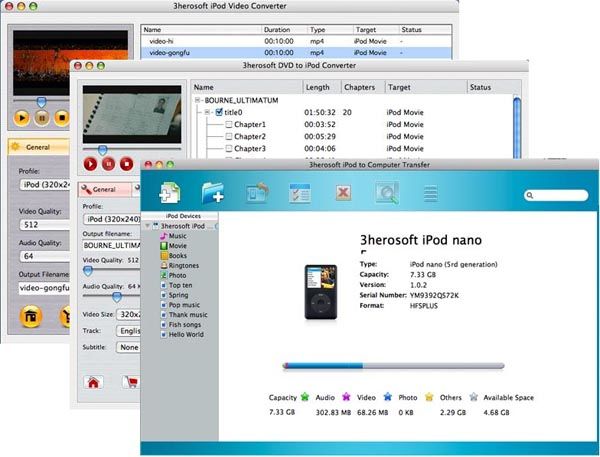
Task: Open General tab in iPod Video Converter
Action: pyautogui.click(x=38, y=147)
